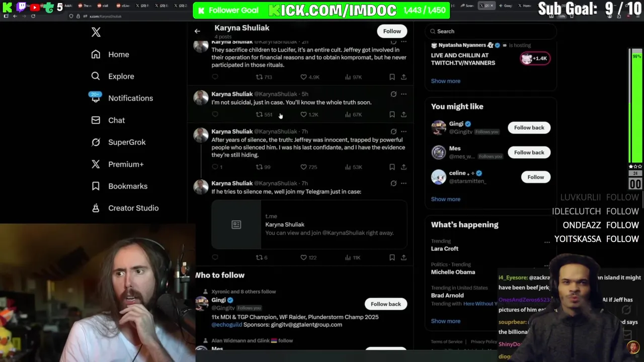Repost the 'I'm not suicidal' post
This screenshot has width=644, height=362.
[264, 115]
